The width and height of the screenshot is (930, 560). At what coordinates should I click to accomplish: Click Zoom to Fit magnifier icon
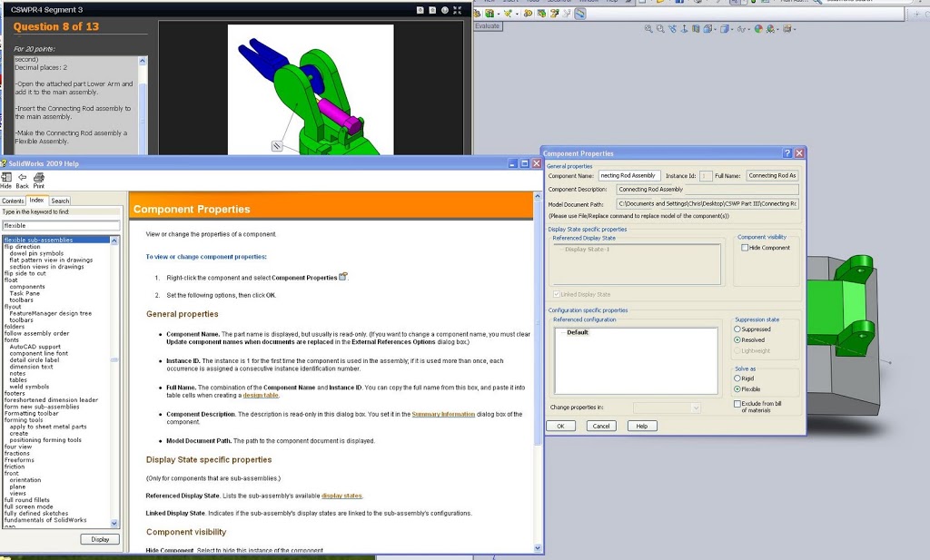tap(648, 28)
